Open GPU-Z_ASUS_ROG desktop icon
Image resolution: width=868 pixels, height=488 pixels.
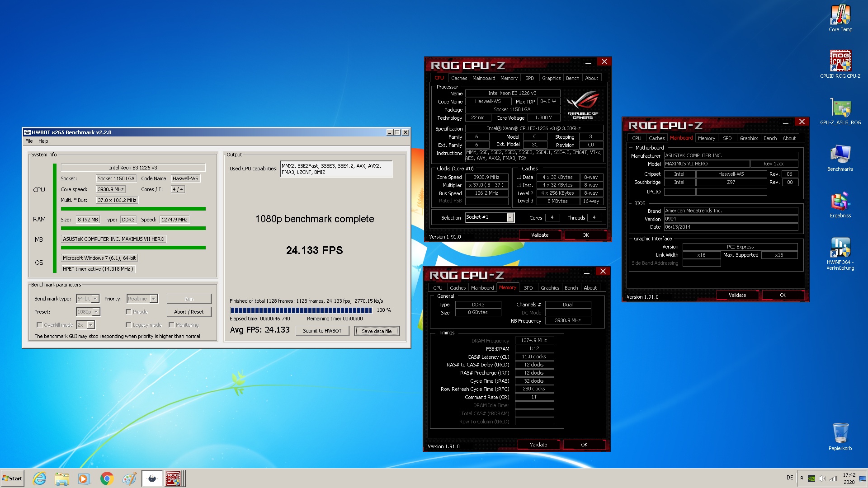(840, 111)
